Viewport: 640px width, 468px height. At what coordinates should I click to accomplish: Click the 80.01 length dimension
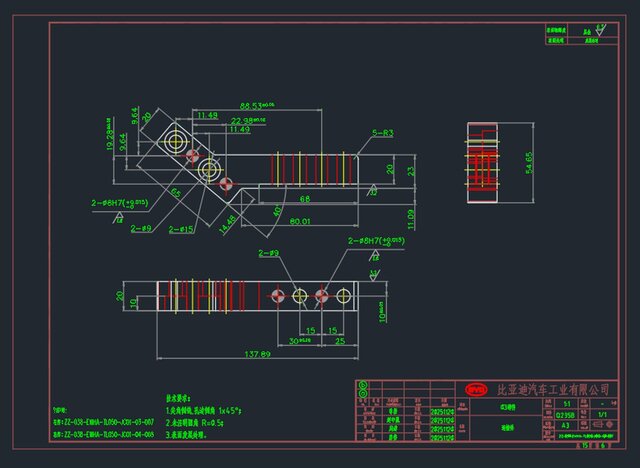click(x=300, y=221)
